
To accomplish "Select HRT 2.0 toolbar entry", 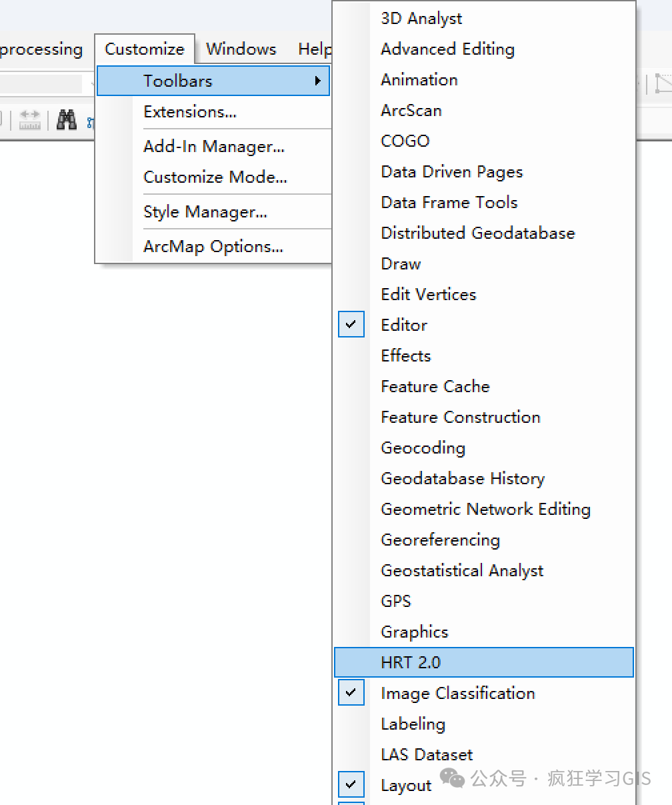I will point(484,662).
